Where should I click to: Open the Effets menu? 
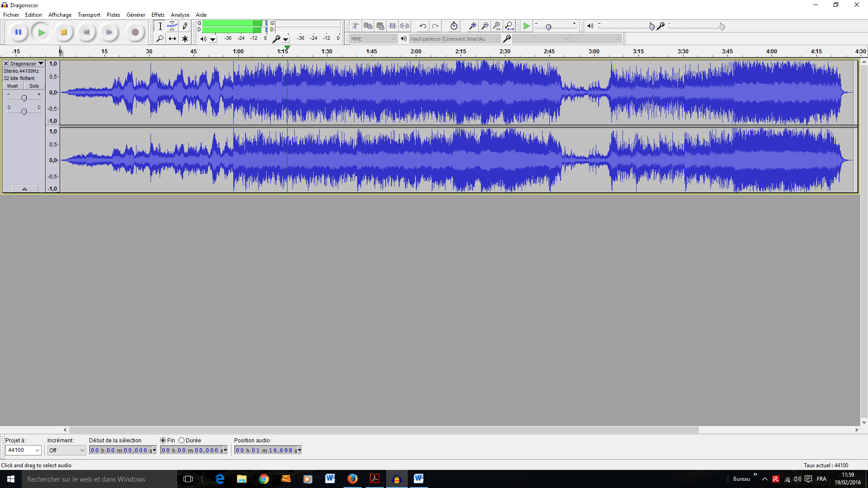click(158, 14)
